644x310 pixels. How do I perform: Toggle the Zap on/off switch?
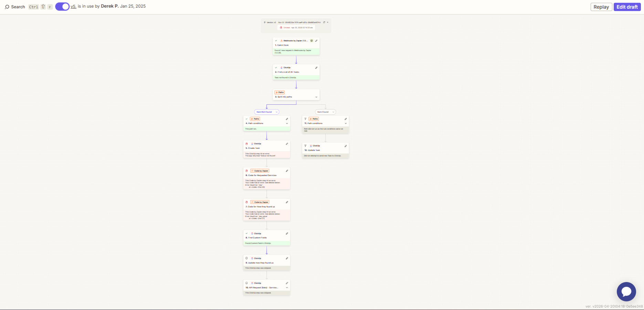[62, 7]
